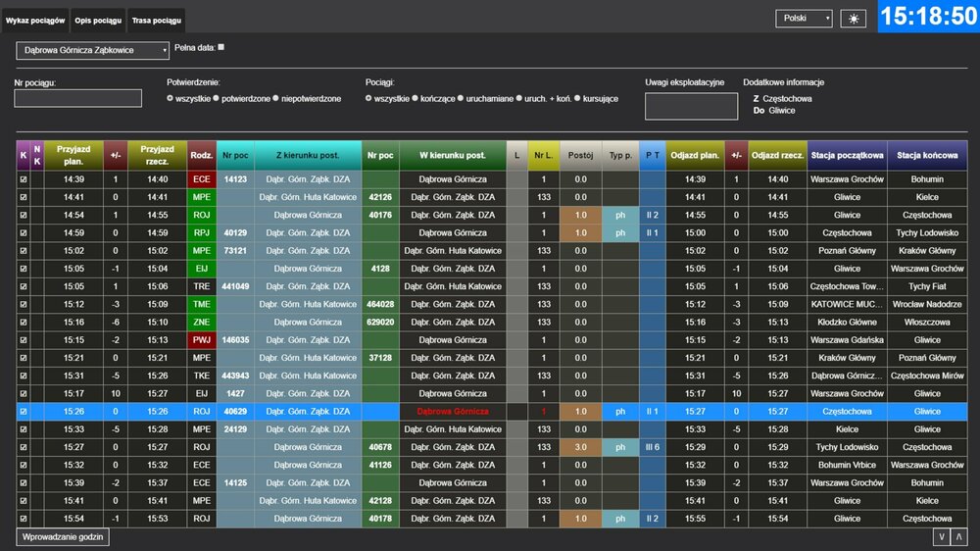This screenshot has width=980, height=551.
Task: Click the red ECE type cell for train 14123
Action: [202, 179]
